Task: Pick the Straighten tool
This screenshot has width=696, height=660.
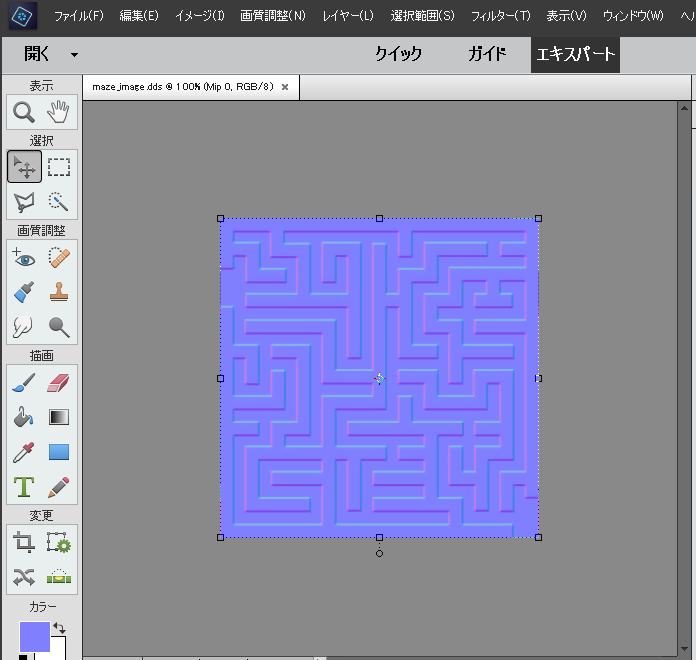Action: pyautogui.click(x=59, y=577)
